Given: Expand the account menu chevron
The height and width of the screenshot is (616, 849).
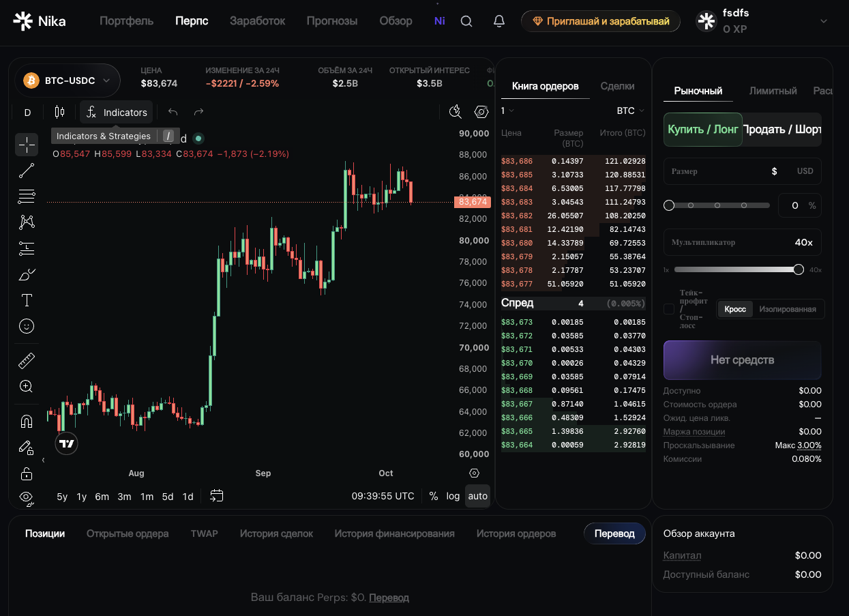Looking at the screenshot, I should pos(824,21).
